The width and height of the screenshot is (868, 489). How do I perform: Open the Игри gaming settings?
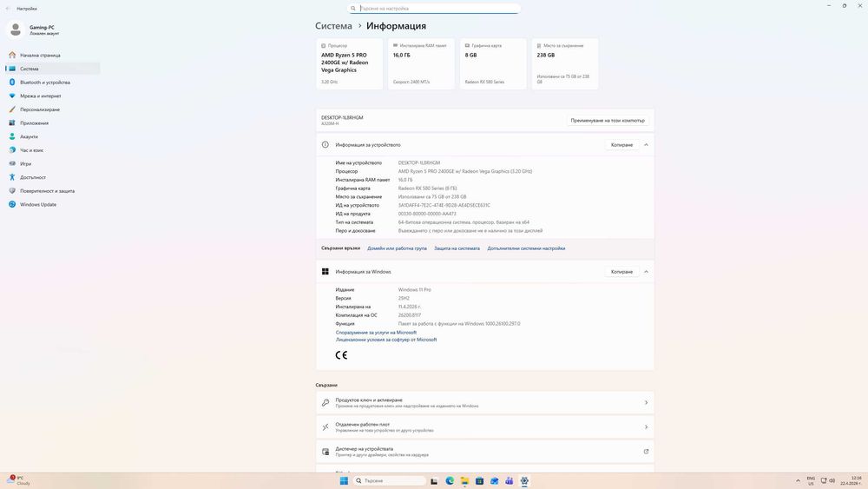coord(25,164)
